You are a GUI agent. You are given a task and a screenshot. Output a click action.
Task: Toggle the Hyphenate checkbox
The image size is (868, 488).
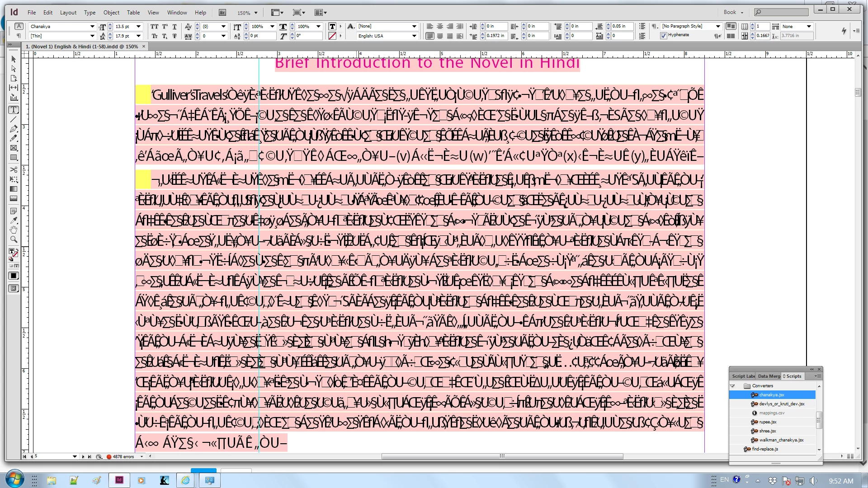(664, 36)
